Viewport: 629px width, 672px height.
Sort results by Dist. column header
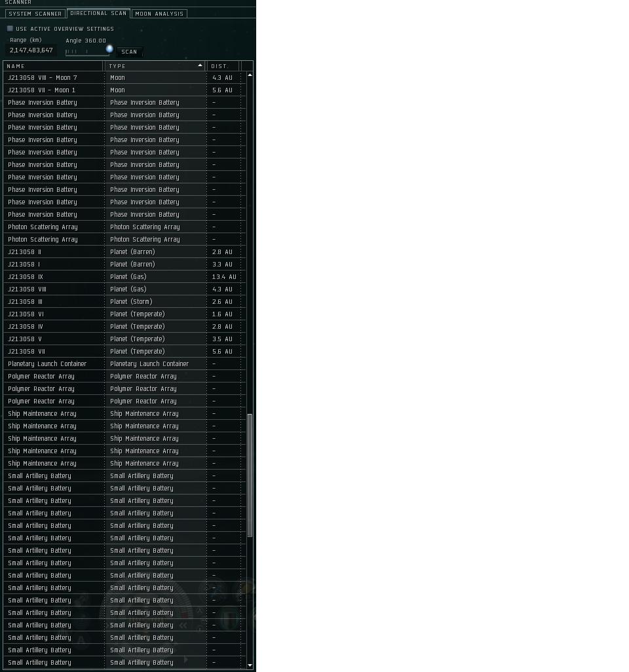(x=223, y=66)
